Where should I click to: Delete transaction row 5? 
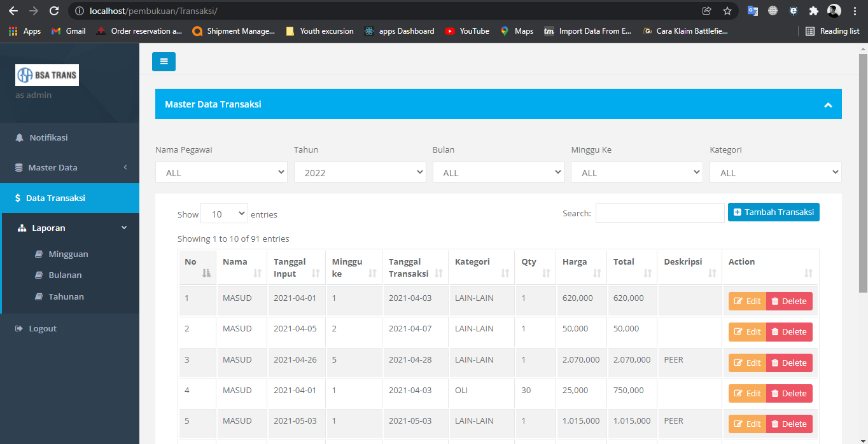coord(789,424)
